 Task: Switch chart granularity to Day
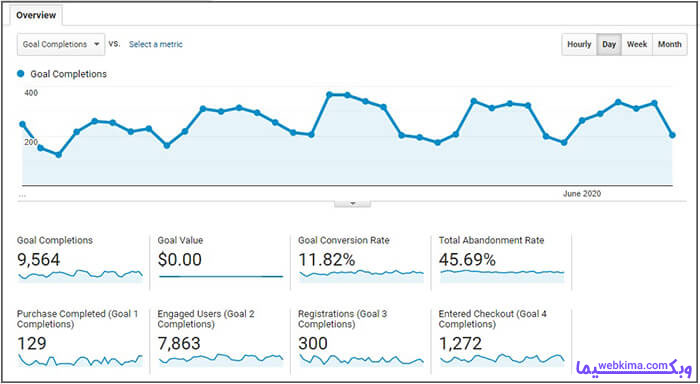coord(609,44)
